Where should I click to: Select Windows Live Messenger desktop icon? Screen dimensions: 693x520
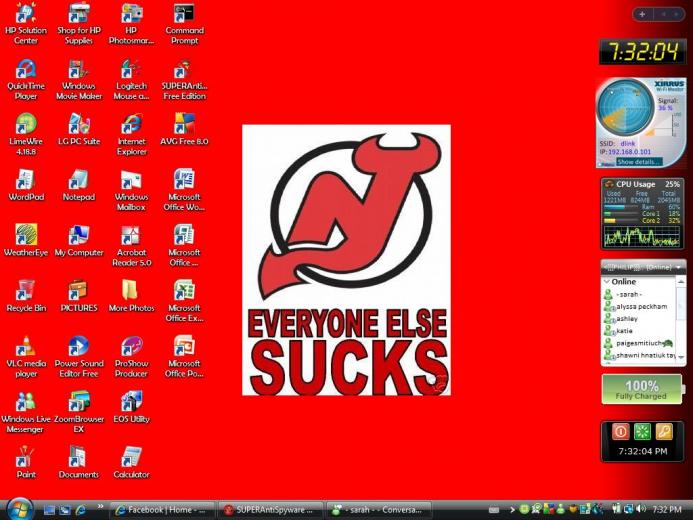26,412
